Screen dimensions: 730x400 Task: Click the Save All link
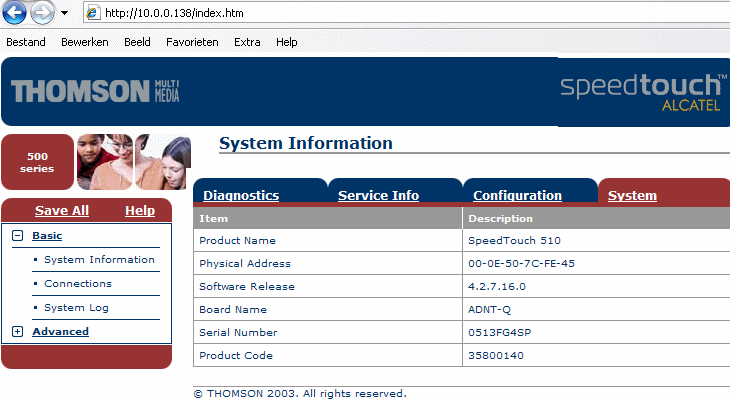coord(61,210)
